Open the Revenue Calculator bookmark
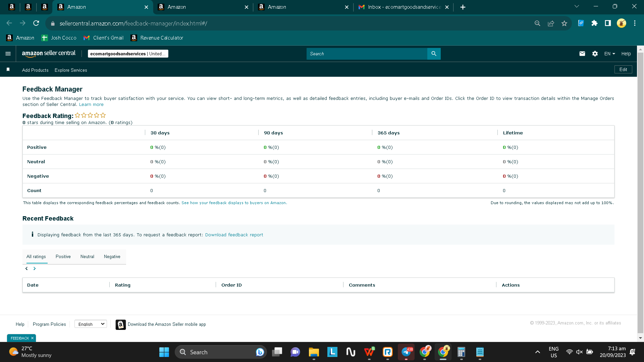Image resolution: width=644 pixels, height=362 pixels. pyautogui.click(x=157, y=38)
